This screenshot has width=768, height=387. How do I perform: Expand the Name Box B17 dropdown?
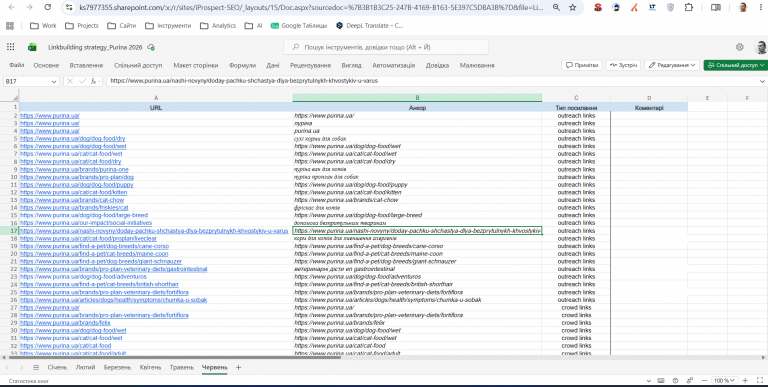tap(54, 81)
